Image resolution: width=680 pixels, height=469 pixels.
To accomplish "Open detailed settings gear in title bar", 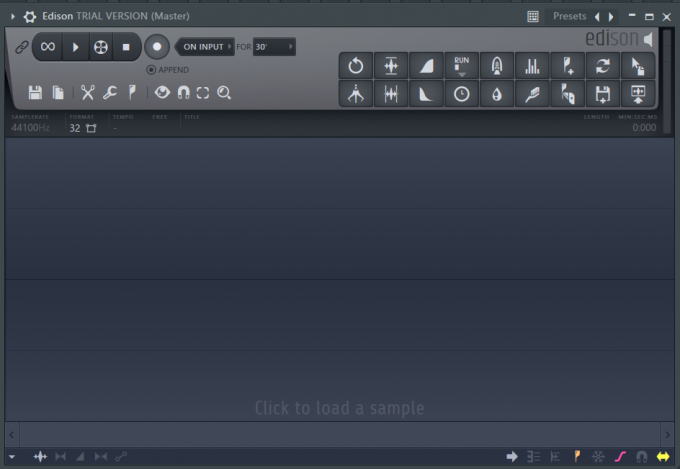I will [29, 16].
